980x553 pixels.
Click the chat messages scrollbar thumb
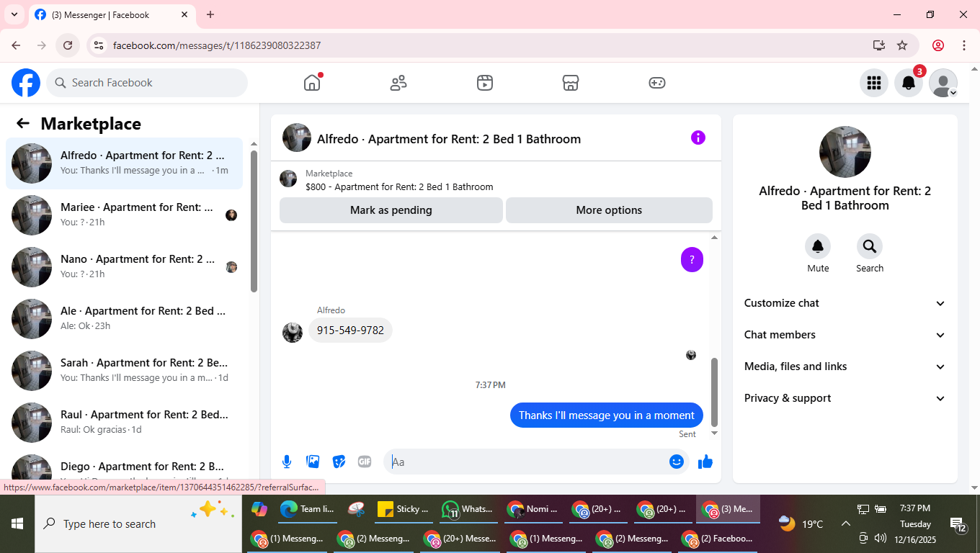pos(714,392)
